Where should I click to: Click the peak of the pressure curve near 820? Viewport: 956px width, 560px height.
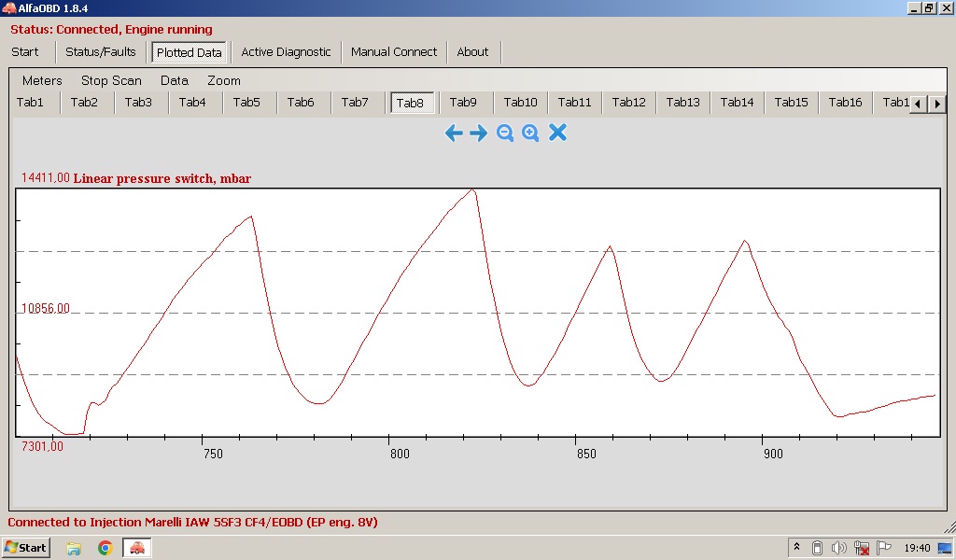473,189
